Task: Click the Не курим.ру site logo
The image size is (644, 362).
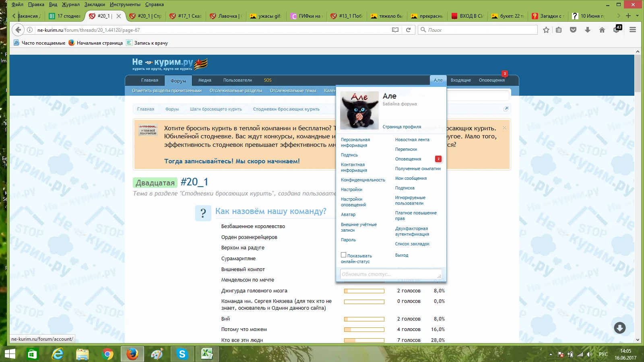Action: (x=170, y=64)
